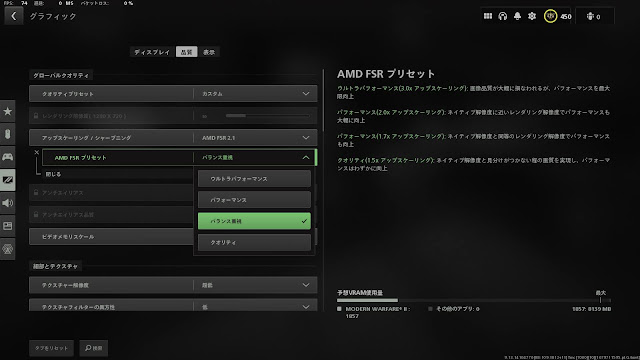
Task: Open the grid menu icon in the top bar
Action: point(488,16)
